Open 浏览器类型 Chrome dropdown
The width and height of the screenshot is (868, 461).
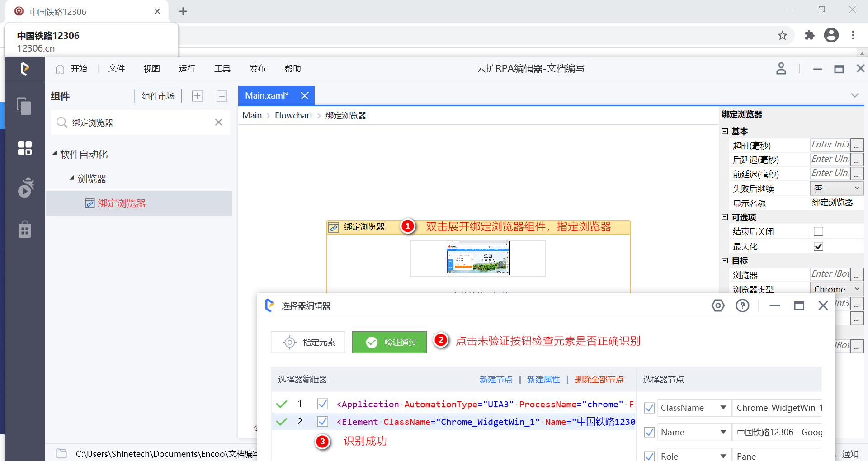pos(836,289)
